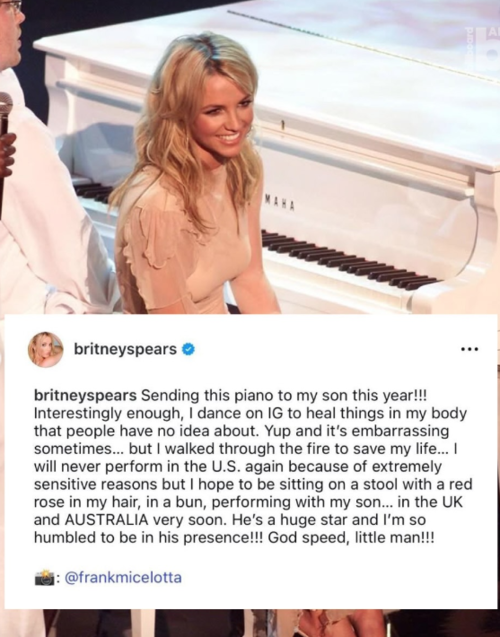Click the blue verified badge
This screenshot has height=637, width=500.
[188, 349]
